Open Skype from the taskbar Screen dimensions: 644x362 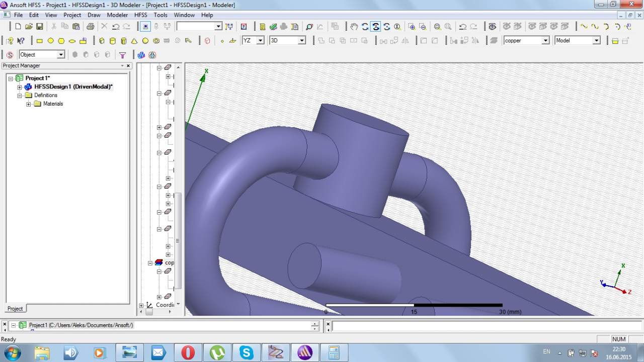pyautogui.click(x=247, y=352)
